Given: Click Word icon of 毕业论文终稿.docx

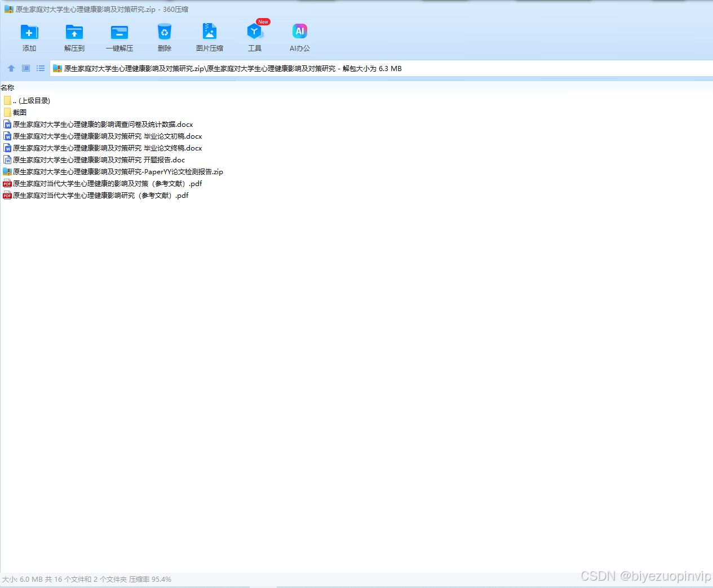Looking at the screenshot, I should point(7,148).
